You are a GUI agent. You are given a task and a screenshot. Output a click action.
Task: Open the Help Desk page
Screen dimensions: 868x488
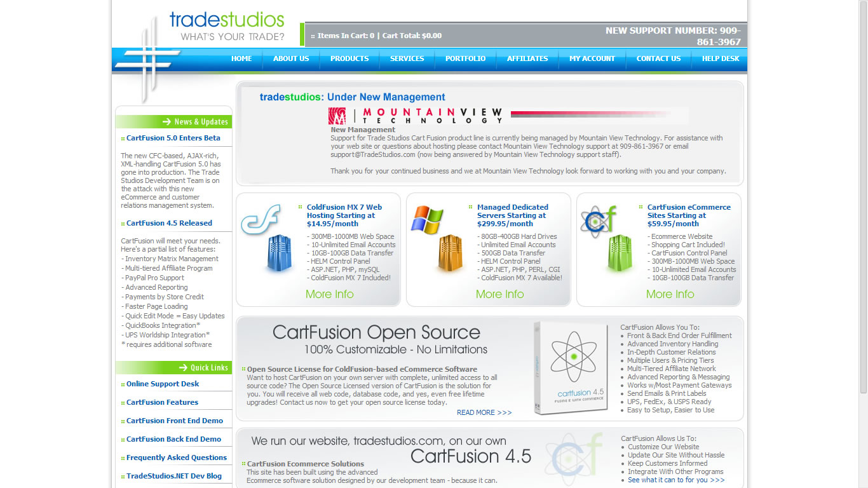point(721,58)
